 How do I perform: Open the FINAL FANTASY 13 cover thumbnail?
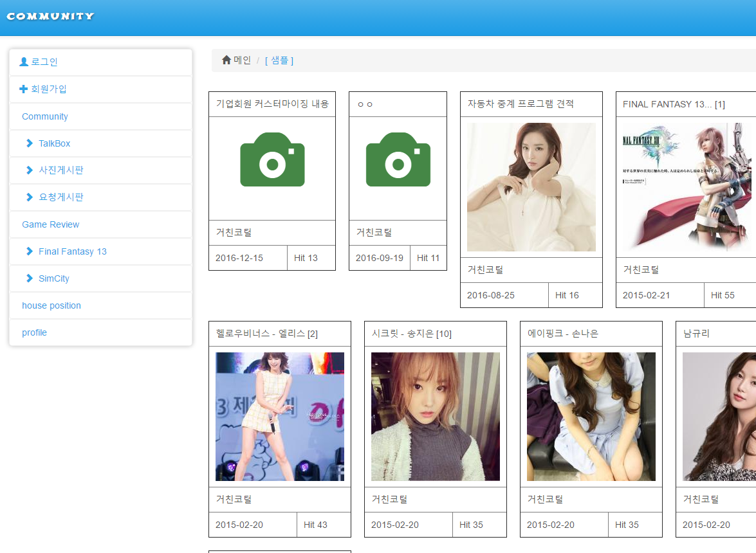[x=686, y=186]
